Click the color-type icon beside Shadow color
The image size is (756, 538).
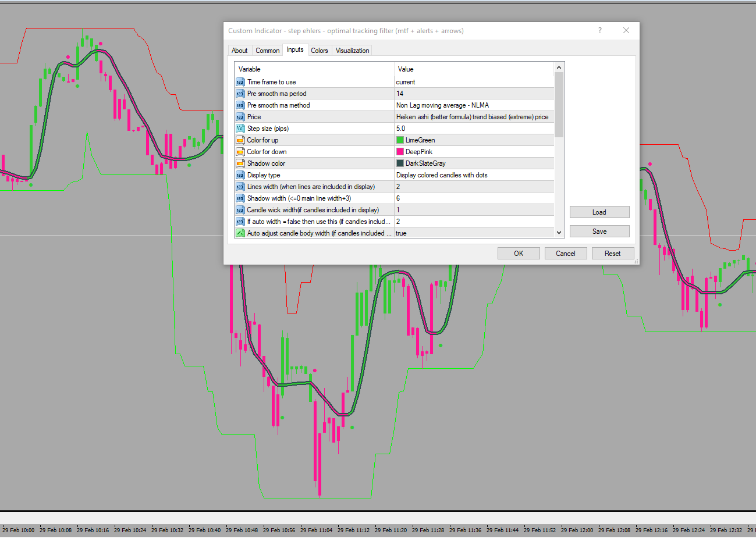pyautogui.click(x=240, y=163)
